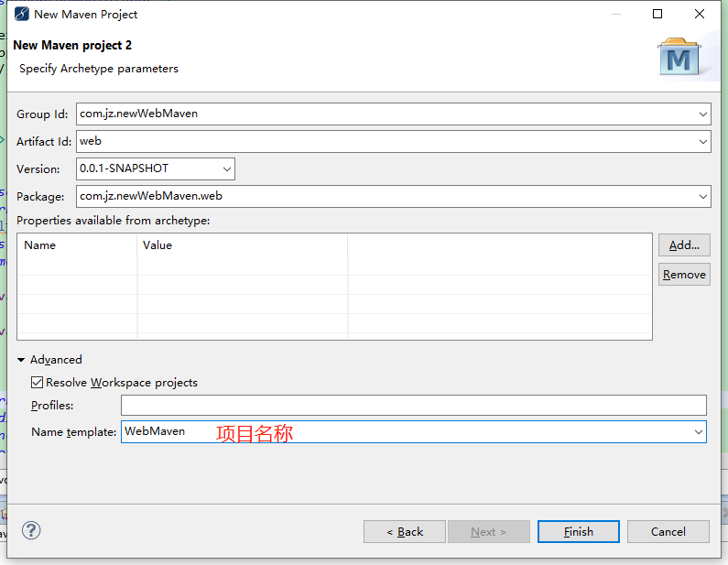
Task: Go back with the Back button
Action: click(x=405, y=531)
